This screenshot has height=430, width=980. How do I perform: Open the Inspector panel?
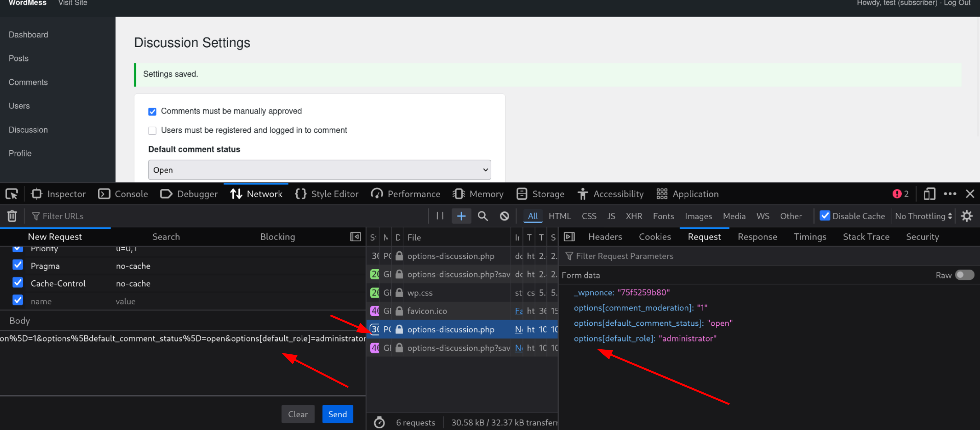point(58,194)
